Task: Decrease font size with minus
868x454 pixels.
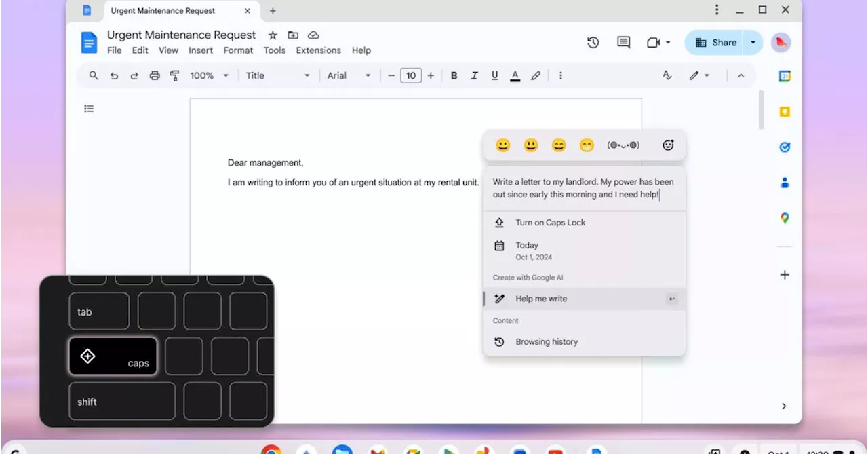Action: click(391, 75)
